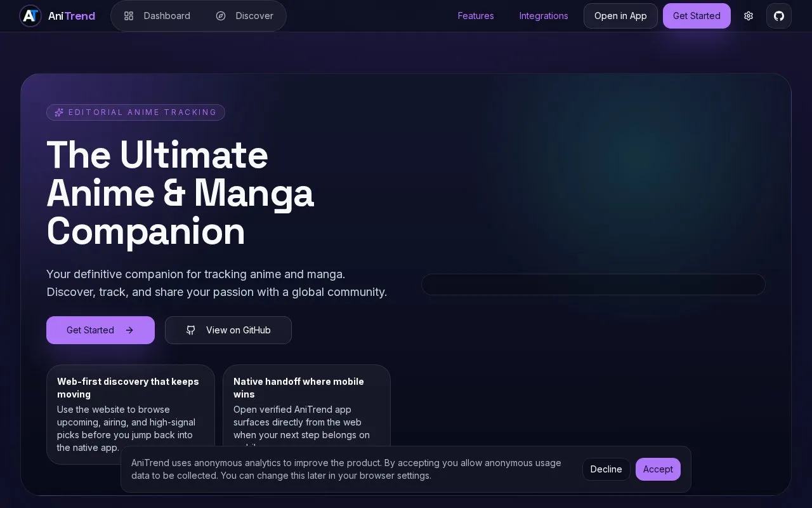812x508 pixels.
Task: Click the hero Get Started button
Action: (x=100, y=330)
